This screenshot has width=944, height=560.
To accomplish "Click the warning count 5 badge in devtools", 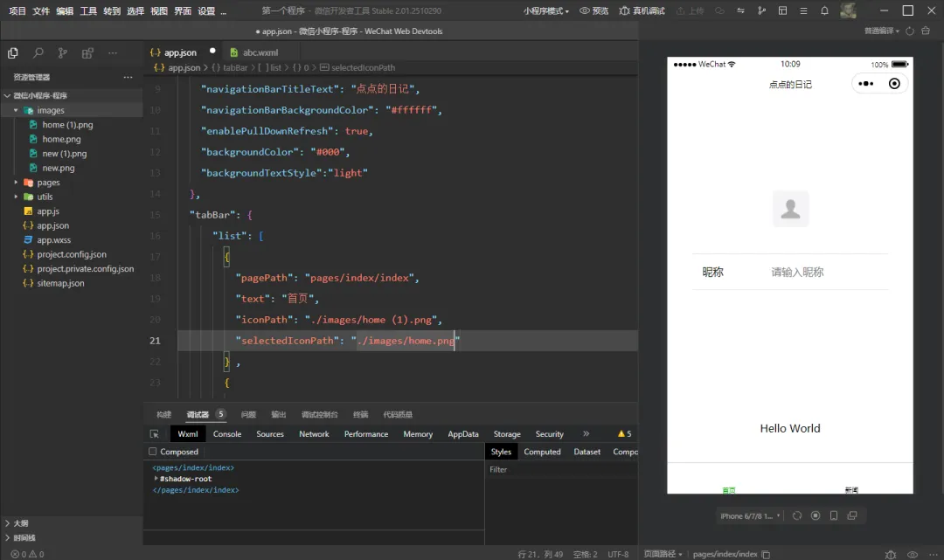I will pyautogui.click(x=624, y=433).
